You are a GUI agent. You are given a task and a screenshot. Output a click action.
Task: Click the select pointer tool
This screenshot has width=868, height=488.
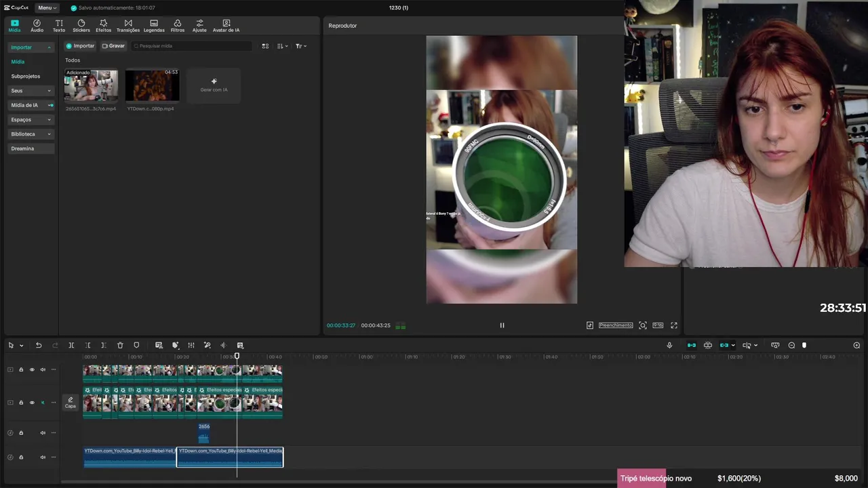click(x=11, y=346)
